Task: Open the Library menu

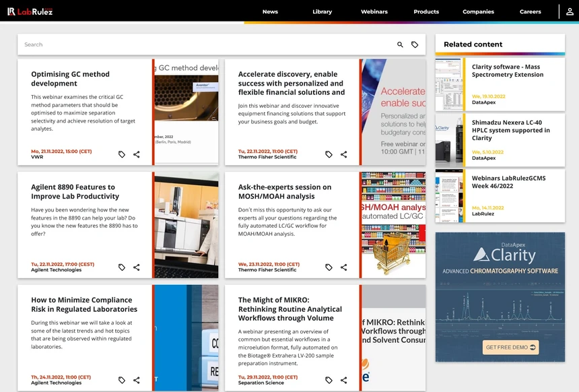Action: pyautogui.click(x=322, y=11)
